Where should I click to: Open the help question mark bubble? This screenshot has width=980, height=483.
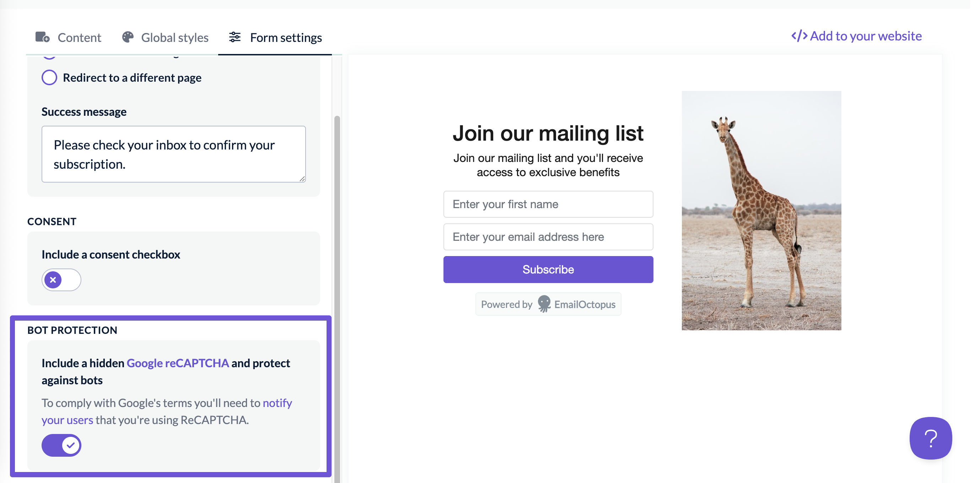click(x=931, y=438)
